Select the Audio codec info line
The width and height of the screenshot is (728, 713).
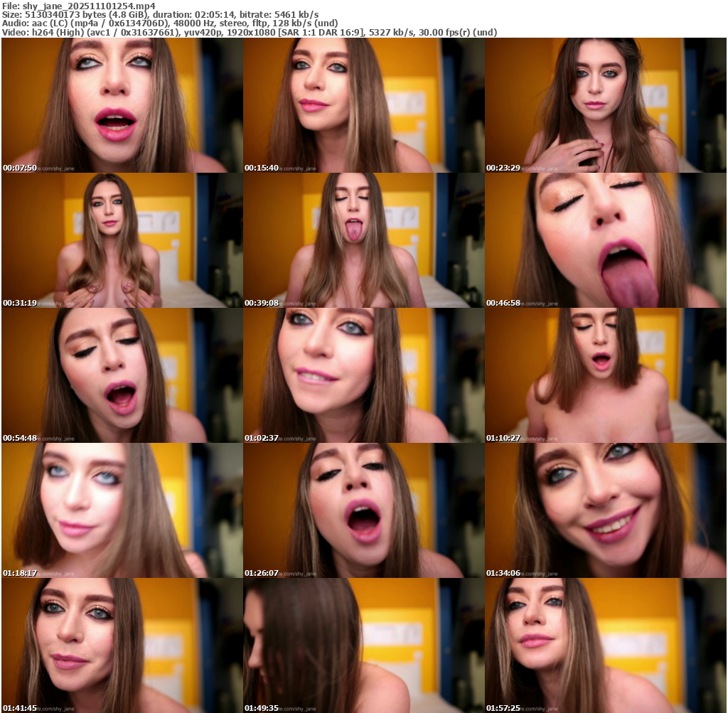point(170,23)
